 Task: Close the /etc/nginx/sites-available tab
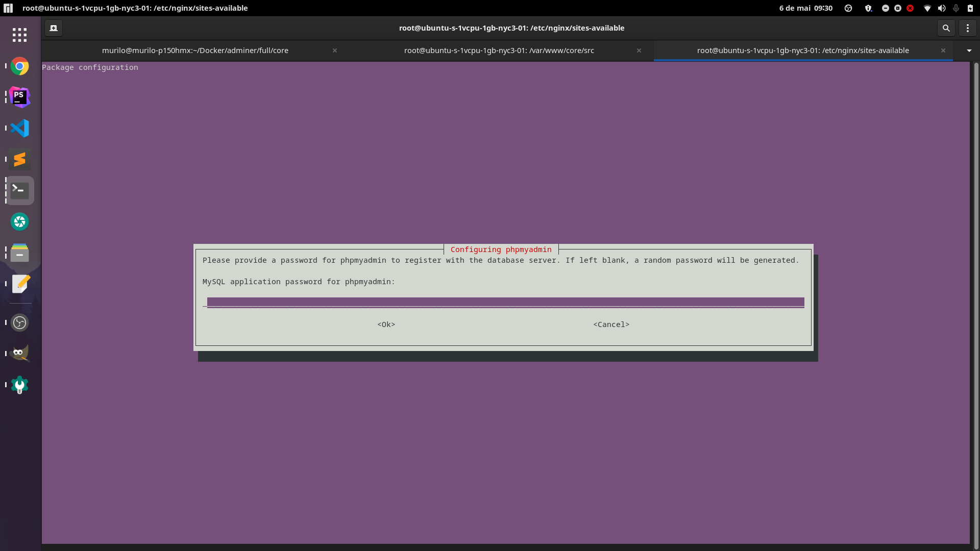(943, 51)
